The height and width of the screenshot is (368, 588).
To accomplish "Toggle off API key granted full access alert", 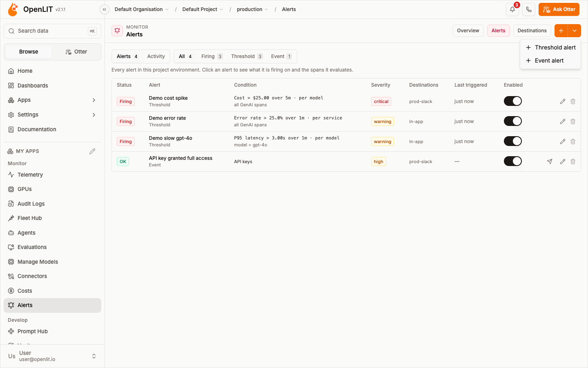I will coord(513,161).
